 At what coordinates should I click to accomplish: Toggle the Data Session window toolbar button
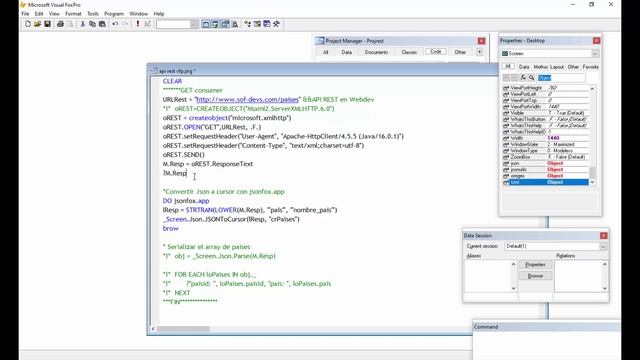pos(216,24)
